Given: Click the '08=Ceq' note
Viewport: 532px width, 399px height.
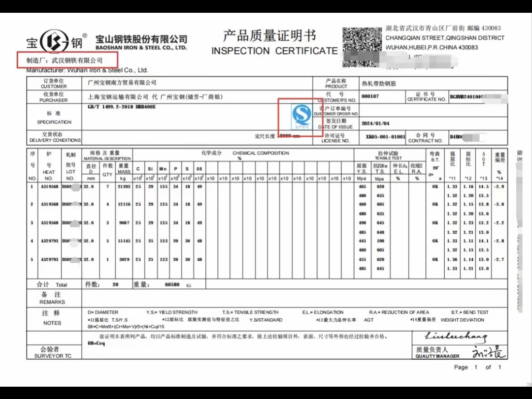Looking at the screenshot, I should (x=97, y=343).
